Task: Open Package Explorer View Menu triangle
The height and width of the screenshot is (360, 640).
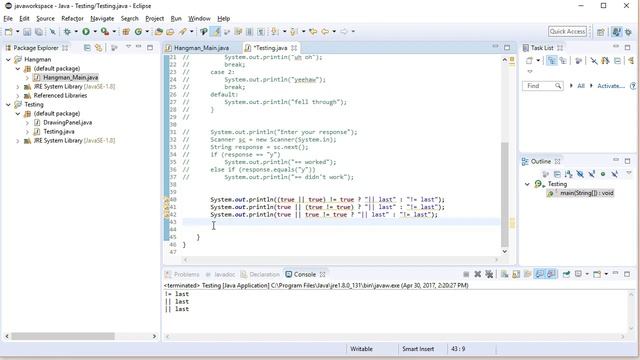Action: click(x=128, y=47)
